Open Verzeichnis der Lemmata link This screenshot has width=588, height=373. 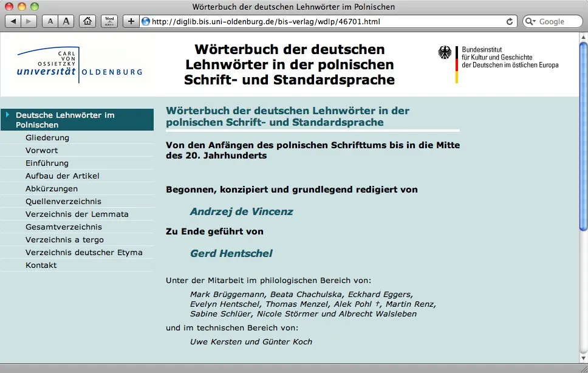pyautogui.click(x=77, y=214)
